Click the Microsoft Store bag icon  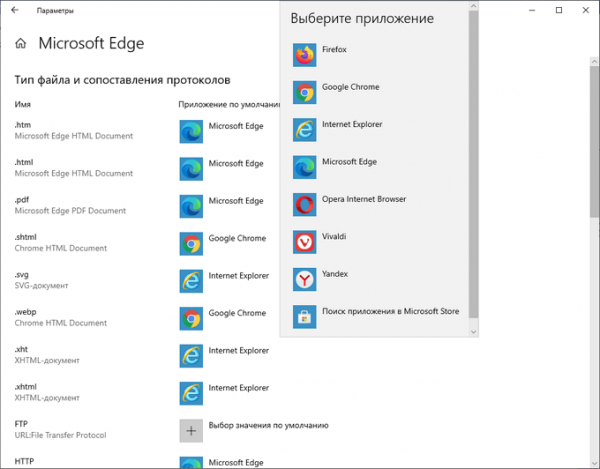pos(305,317)
